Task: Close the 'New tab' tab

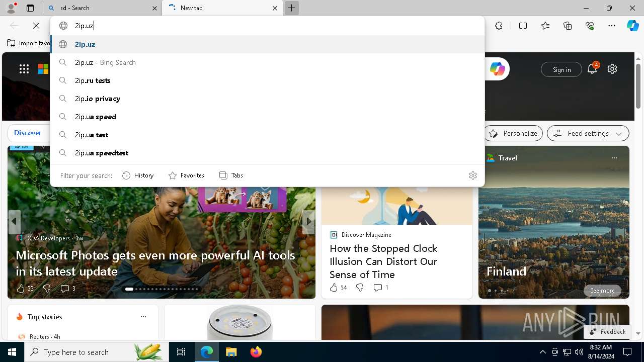Action: (275, 8)
